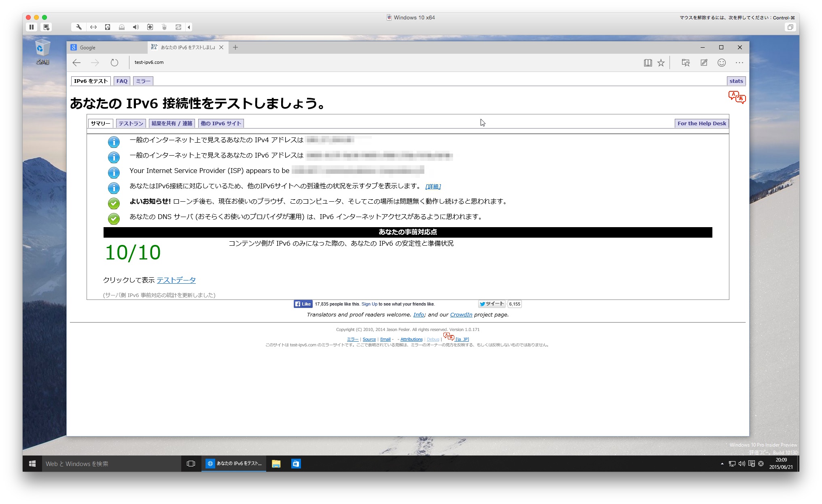
Task: Click the hard disk icon in VM toolbar
Action: 108,27
